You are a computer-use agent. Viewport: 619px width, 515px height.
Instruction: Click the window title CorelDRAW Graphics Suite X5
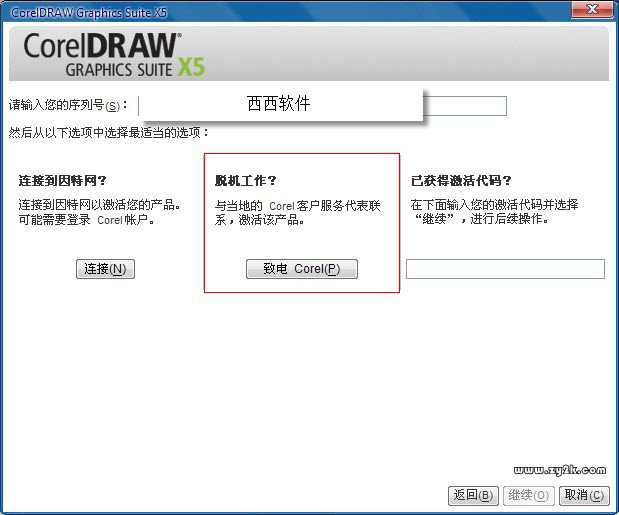click(x=89, y=13)
